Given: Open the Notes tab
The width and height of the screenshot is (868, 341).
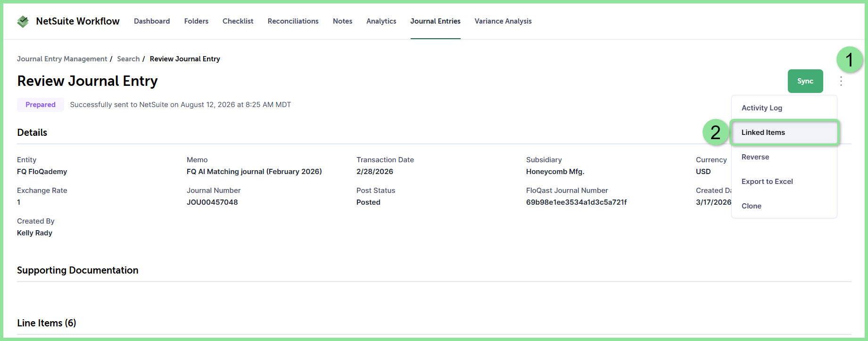Looking at the screenshot, I should click(342, 21).
